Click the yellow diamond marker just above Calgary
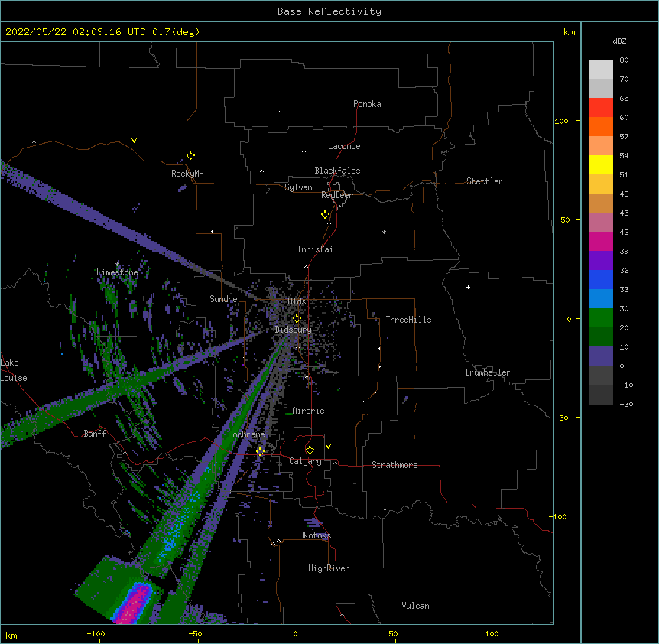 [310, 450]
